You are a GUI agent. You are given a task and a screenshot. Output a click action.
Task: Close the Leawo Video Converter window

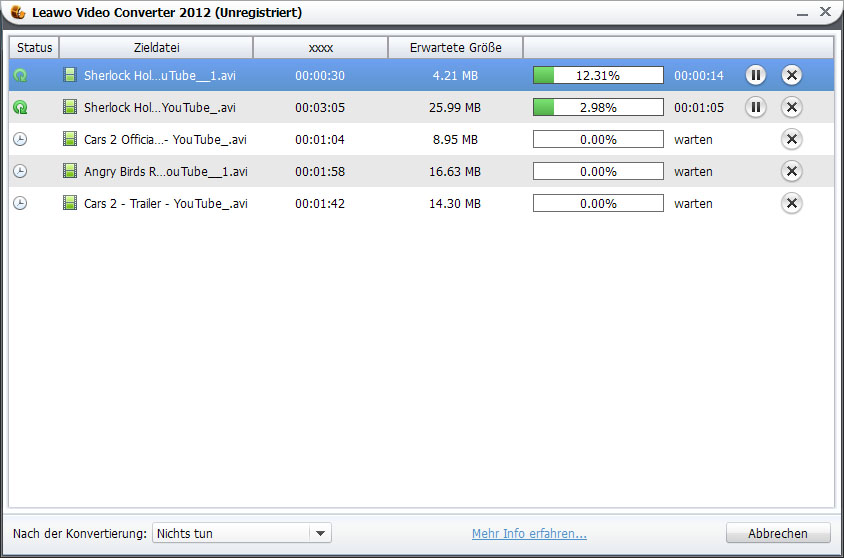[x=825, y=11]
